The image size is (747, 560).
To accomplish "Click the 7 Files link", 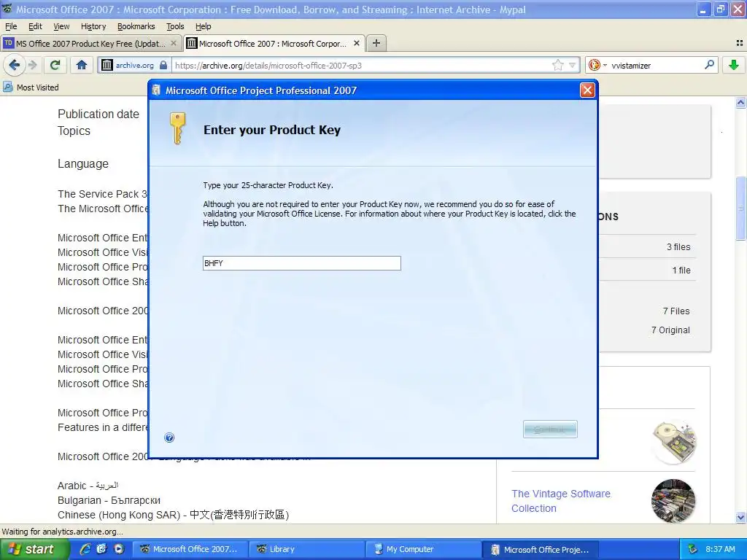I will (x=676, y=311).
